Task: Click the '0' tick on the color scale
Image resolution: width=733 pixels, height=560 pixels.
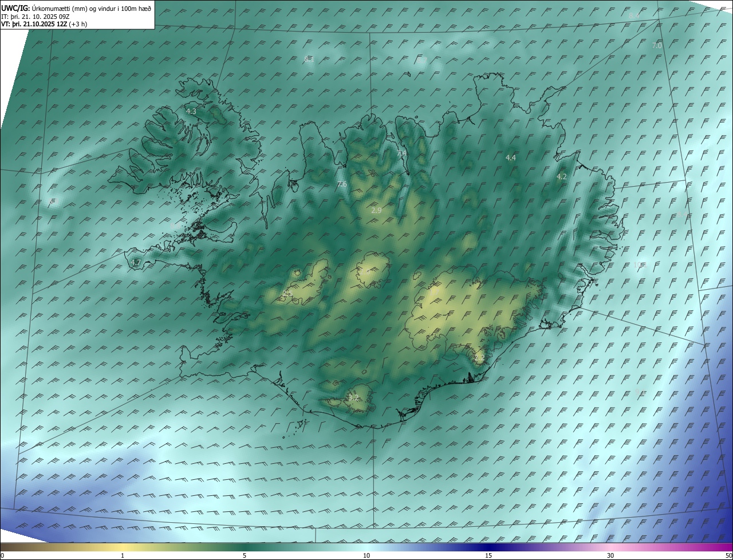Action: click(x=2, y=555)
